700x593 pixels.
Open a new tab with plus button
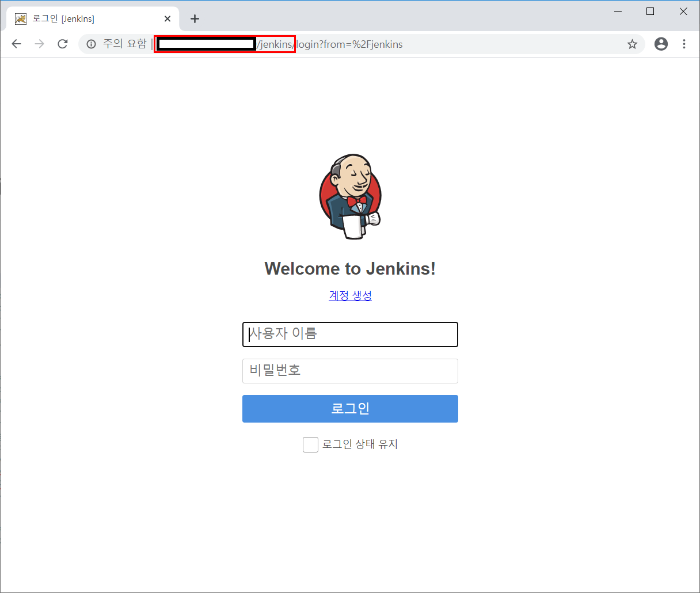195,19
